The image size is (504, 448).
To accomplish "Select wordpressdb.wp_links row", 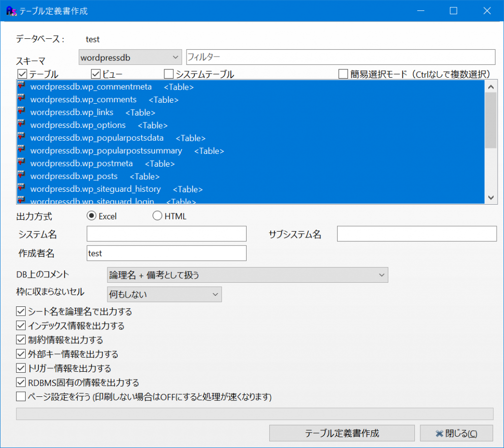I will [x=251, y=113].
